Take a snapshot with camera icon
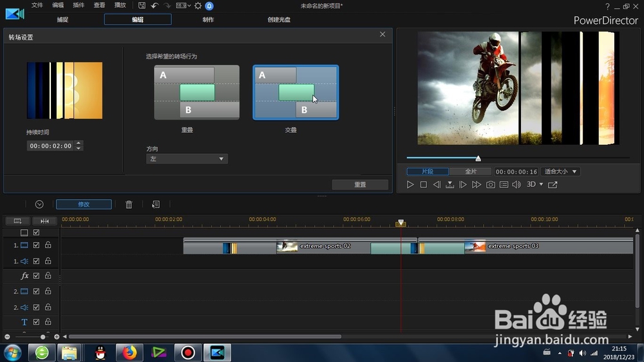644x362 pixels. point(490,184)
